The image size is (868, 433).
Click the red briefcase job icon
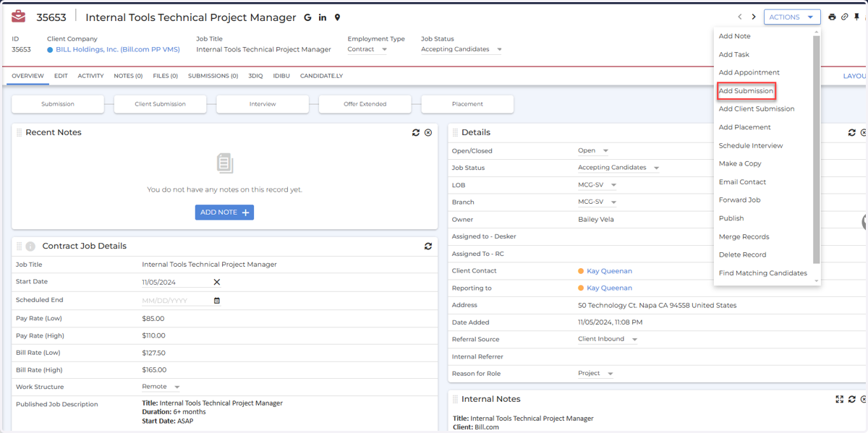[19, 16]
